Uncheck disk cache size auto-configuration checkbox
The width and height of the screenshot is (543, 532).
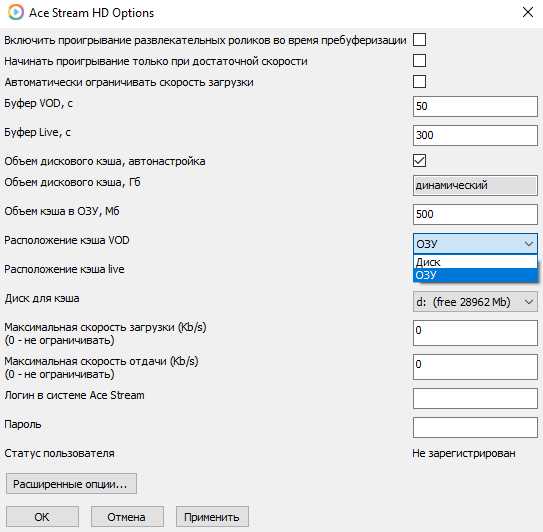coord(419,161)
